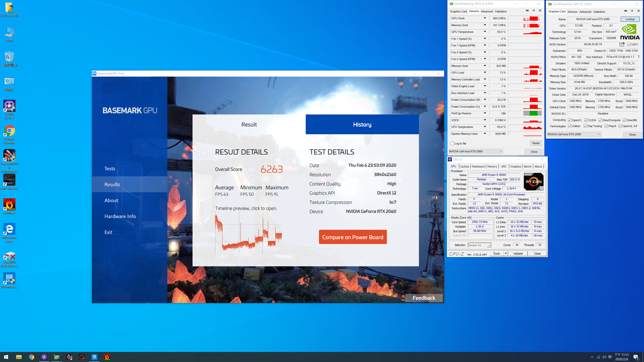Image resolution: width=644 pixels, height=362 pixels.
Task: Switch to the Advanced tab in GPU-Z Sensors window
Action: pos(487,11)
